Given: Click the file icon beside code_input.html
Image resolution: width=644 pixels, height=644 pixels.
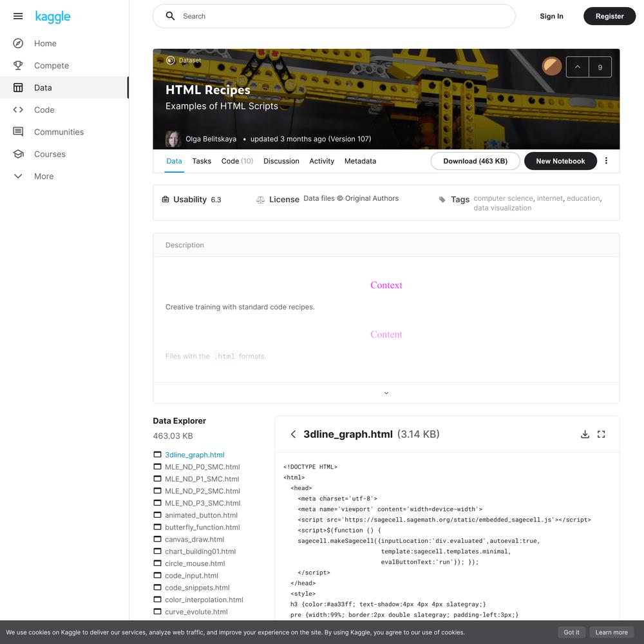Looking at the screenshot, I should [157, 575].
